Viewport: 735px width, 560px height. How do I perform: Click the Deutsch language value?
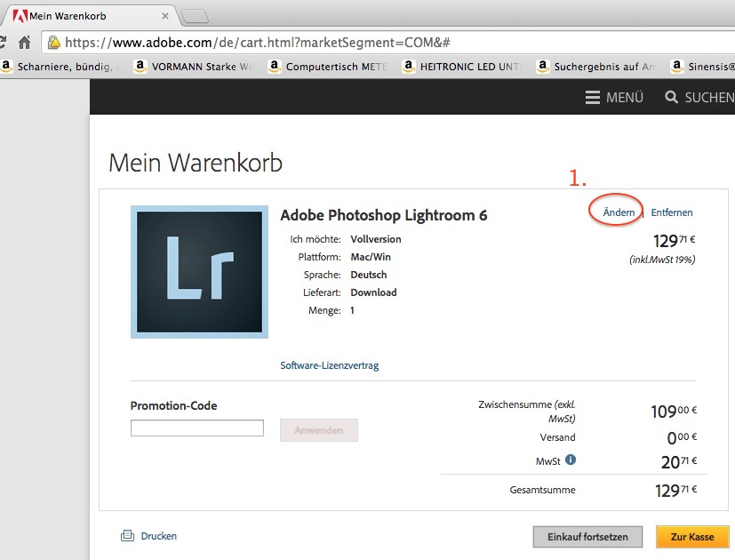(x=369, y=275)
